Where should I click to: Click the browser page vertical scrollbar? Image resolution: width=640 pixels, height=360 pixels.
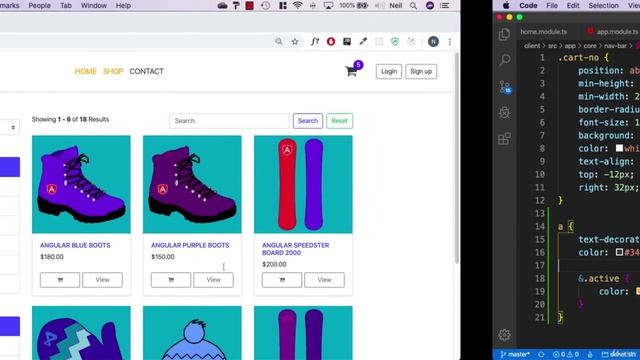pyautogui.click(x=457, y=159)
